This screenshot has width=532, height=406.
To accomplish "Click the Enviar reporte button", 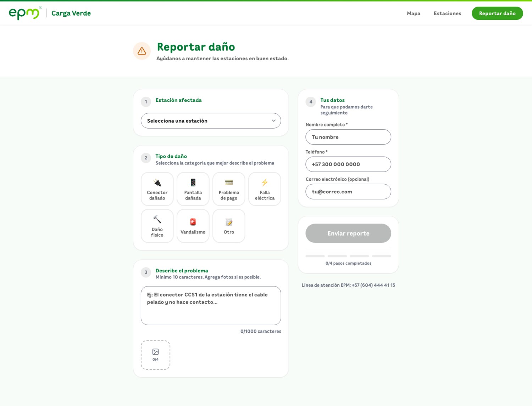I will coord(348,233).
